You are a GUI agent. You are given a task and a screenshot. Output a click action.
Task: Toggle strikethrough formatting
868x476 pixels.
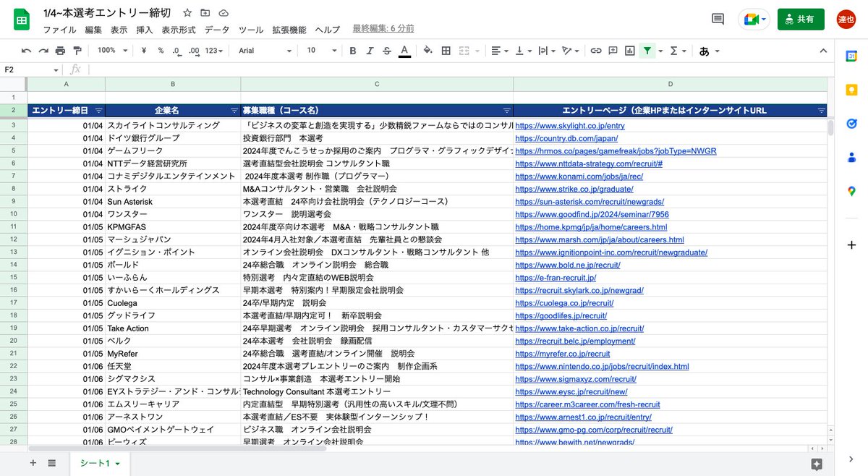[x=387, y=51]
